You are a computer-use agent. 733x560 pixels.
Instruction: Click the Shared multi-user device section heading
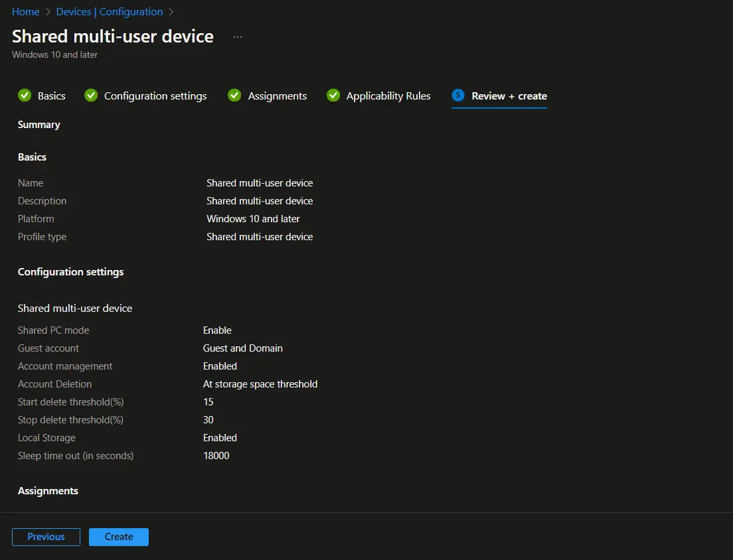pyautogui.click(x=75, y=308)
